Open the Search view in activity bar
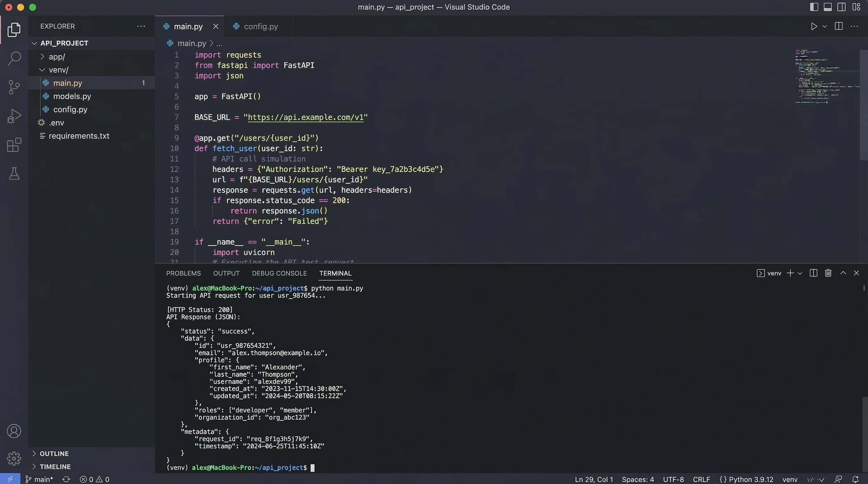The image size is (868, 484). click(x=14, y=58)
